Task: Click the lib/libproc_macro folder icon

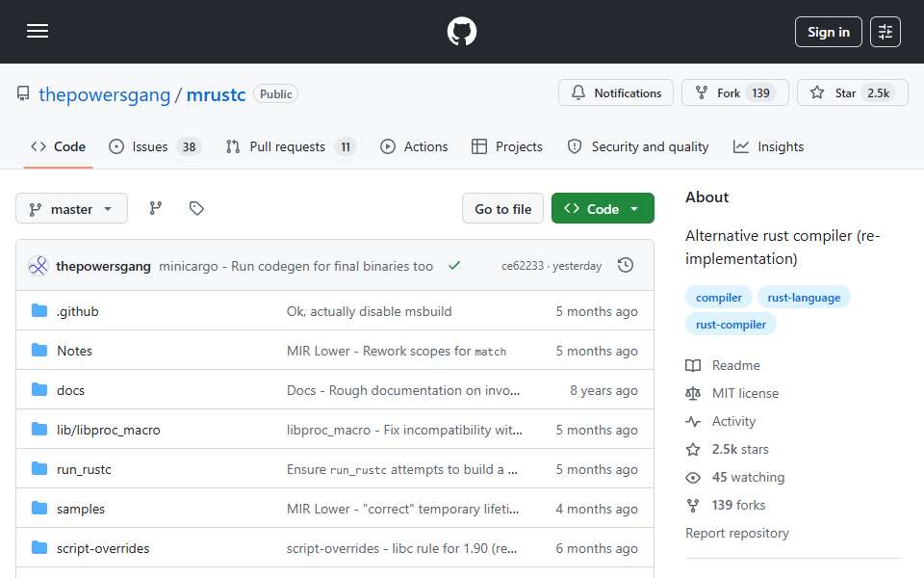Action: click(x=39, y=430)
